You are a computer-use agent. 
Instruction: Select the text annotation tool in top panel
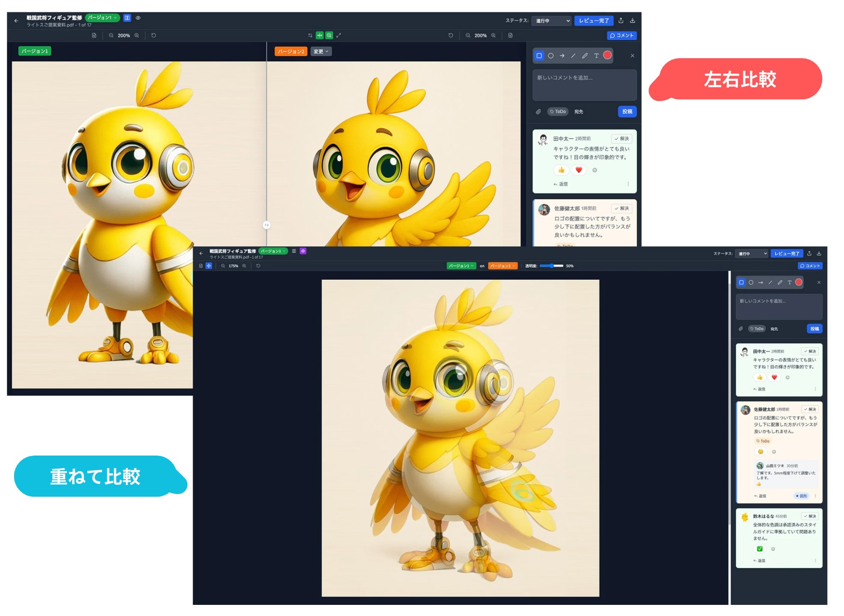pos(596,56)
